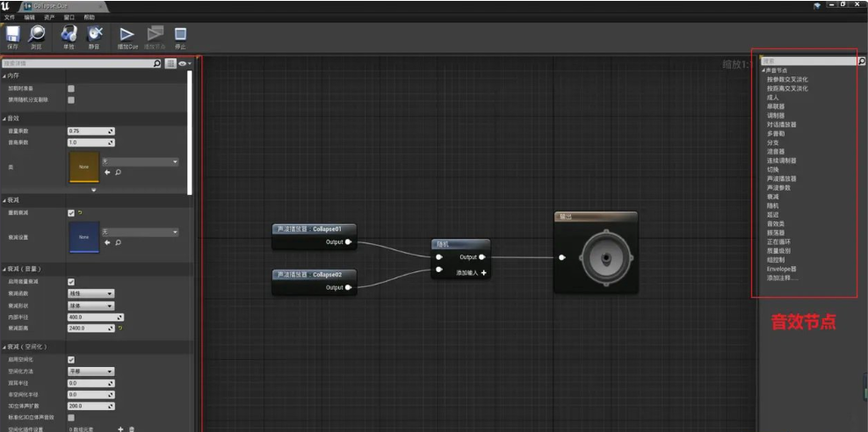Click the 输出 speaker node
The height and width of the screenshot is (432, 868).
(596, 252)
